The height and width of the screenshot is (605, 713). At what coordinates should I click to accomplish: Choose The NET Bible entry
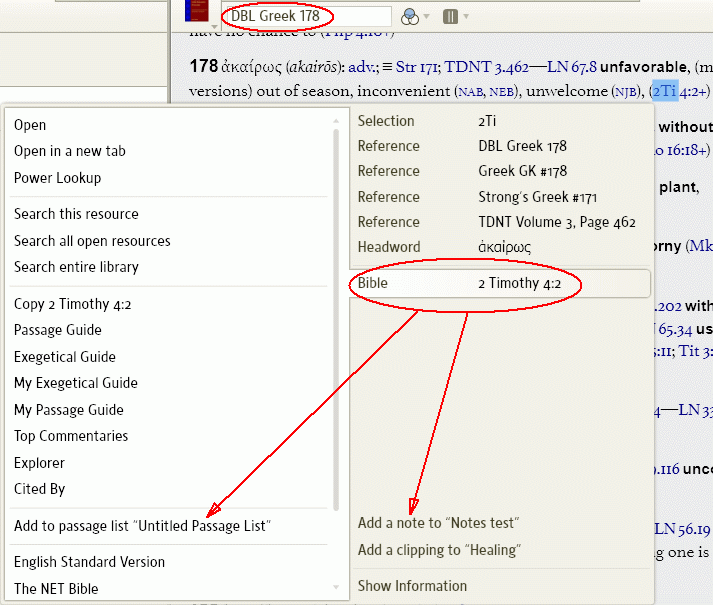[56, 589]
